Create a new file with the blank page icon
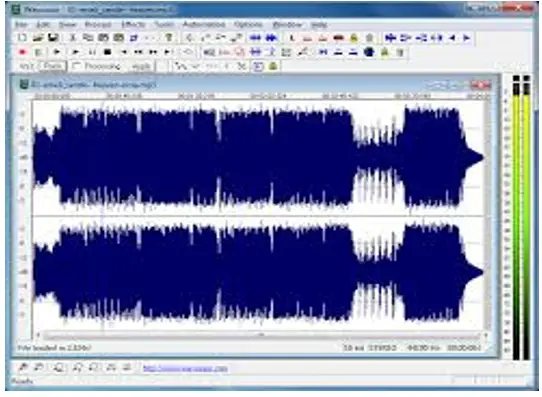This screenshot has width=542, height=397. [x=22, y=38]
